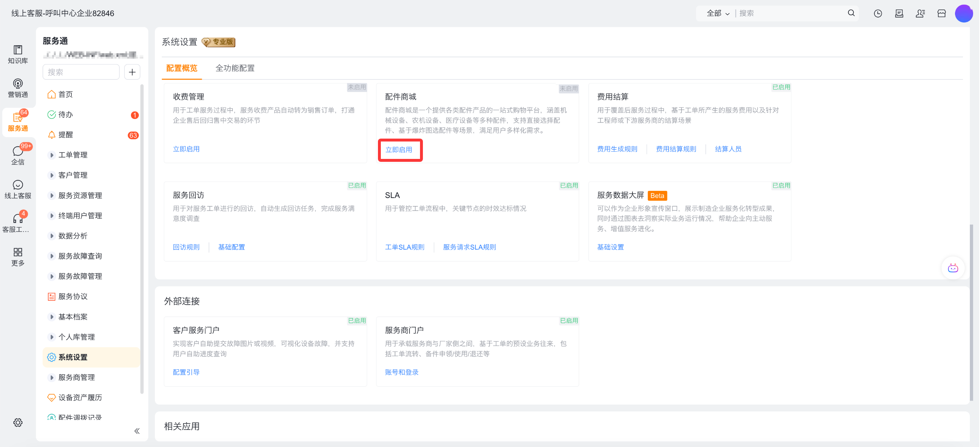
Task: Click the sidebar 搜索 input field
Action: pyautogui.click(x=81, y=72)
